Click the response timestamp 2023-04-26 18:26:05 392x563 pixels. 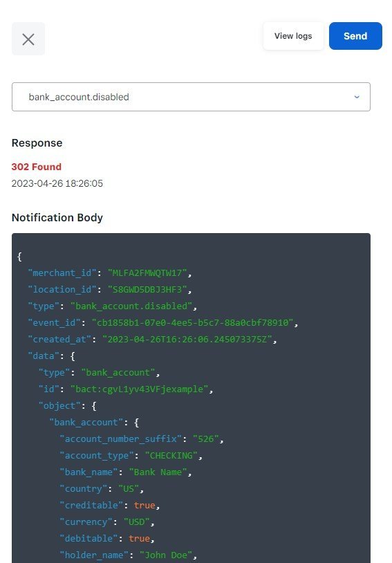coord(57,183)
